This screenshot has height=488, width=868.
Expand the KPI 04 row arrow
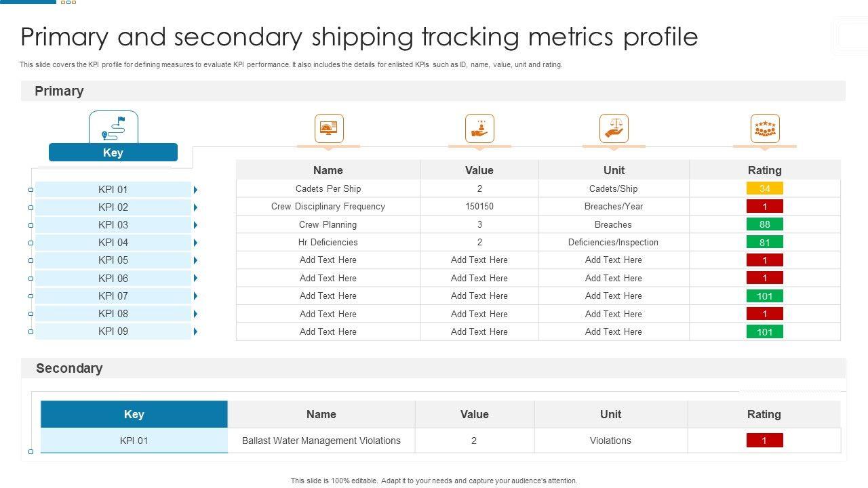(195, 243)
